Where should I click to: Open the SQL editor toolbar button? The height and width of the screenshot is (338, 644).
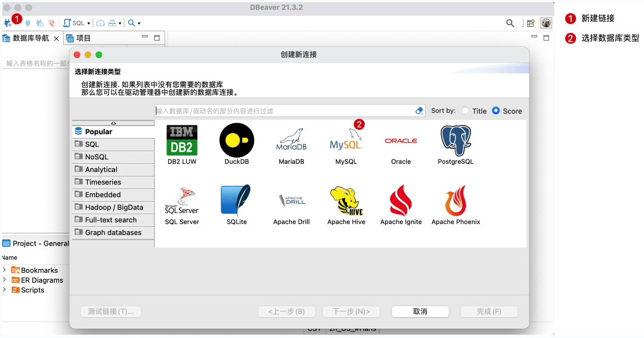(x=74, y=23)
